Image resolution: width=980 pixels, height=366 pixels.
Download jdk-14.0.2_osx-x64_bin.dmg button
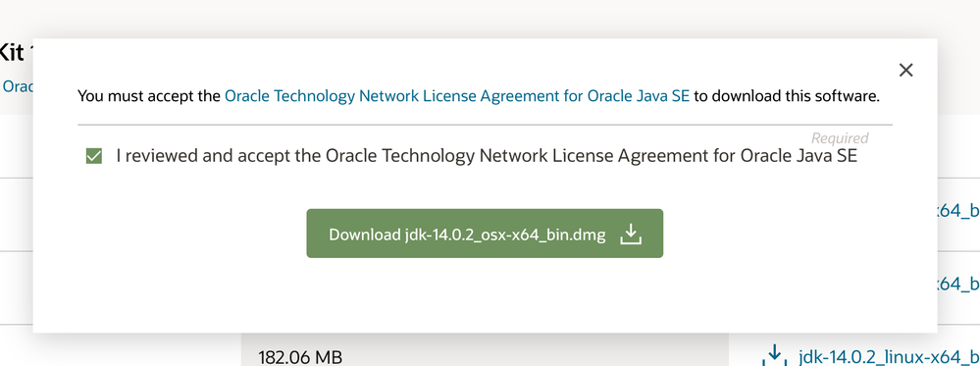tap(485, 234)
